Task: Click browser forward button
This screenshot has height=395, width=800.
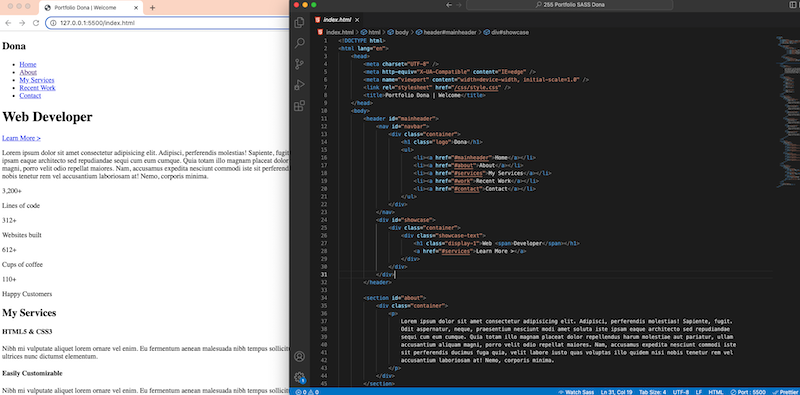Action: [x=22, y=23]
